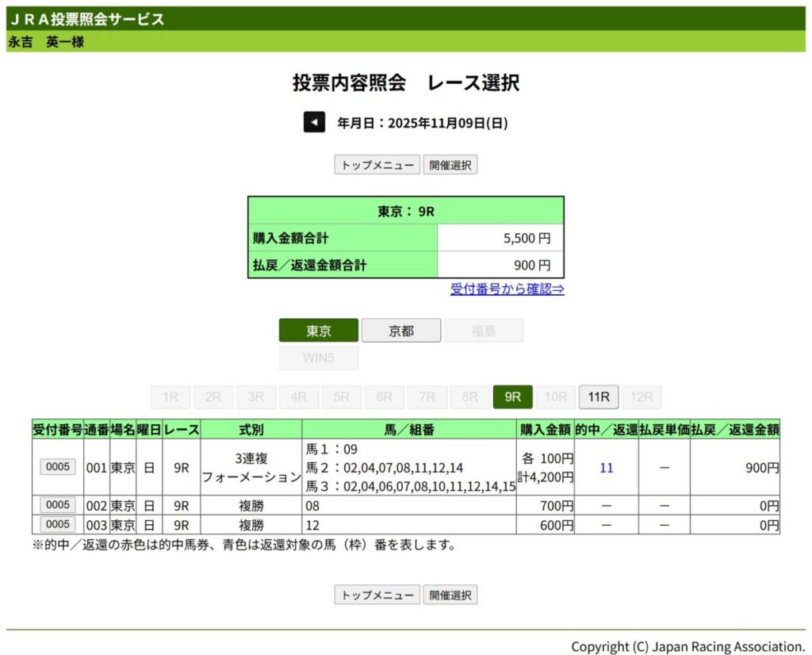
Task: Open receipt 0005 for the 3連複 formation bet
Action: click(x=58, y=467)
